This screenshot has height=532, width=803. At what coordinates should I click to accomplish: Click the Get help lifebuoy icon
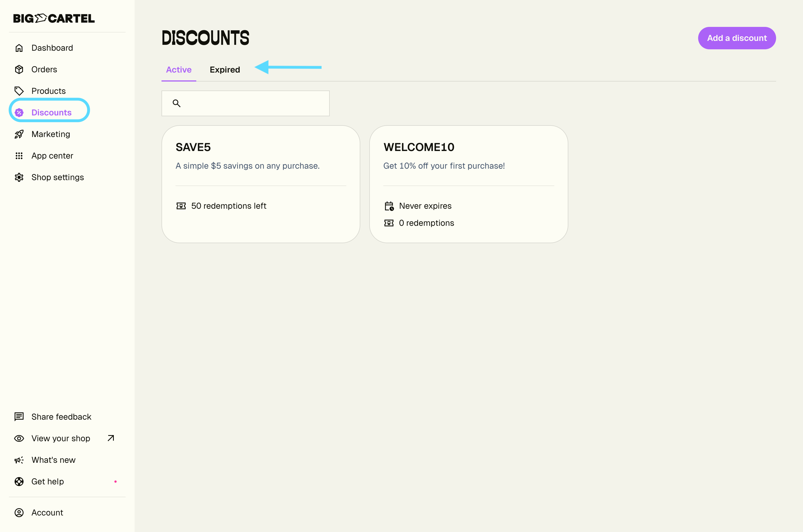coord(19,482)
